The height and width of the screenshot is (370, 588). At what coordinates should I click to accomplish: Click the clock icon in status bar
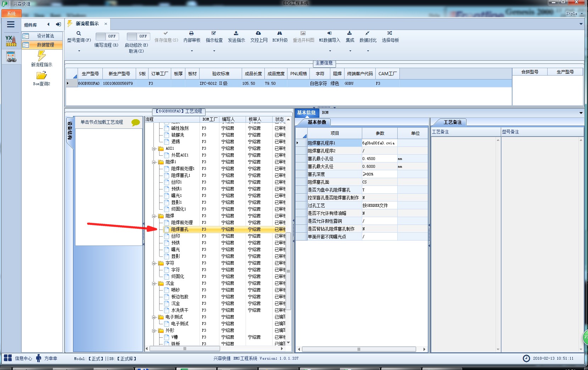(x=526, y=358)
